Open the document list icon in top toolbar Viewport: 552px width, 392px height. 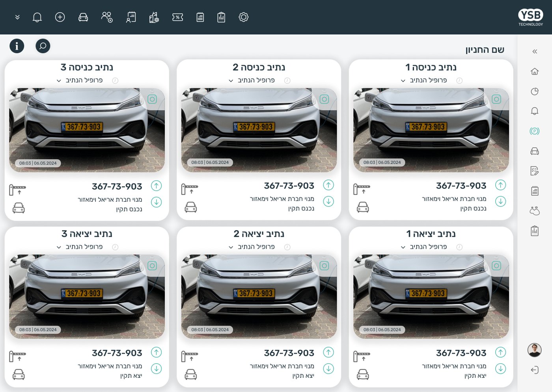pos(200,17)
